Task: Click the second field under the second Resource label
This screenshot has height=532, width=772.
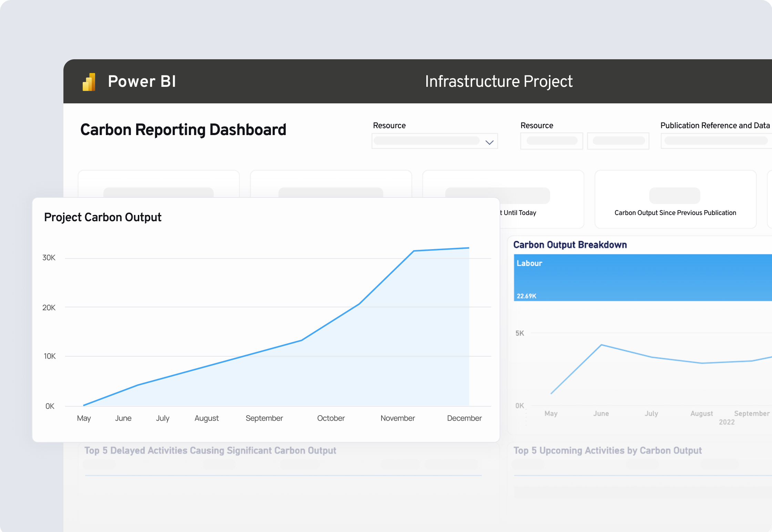Action: pyautogui.click(x=618, y=141)
